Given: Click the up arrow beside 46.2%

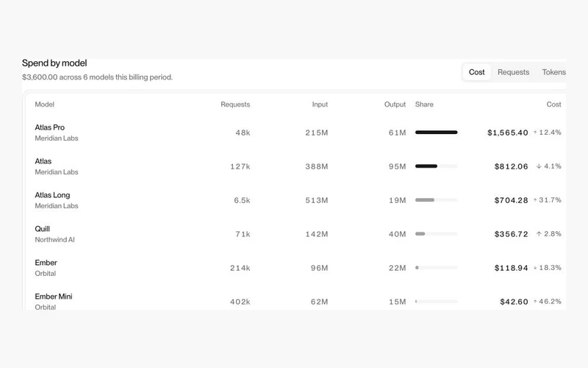Looking at the screenshot, I should tap(535, 301).
